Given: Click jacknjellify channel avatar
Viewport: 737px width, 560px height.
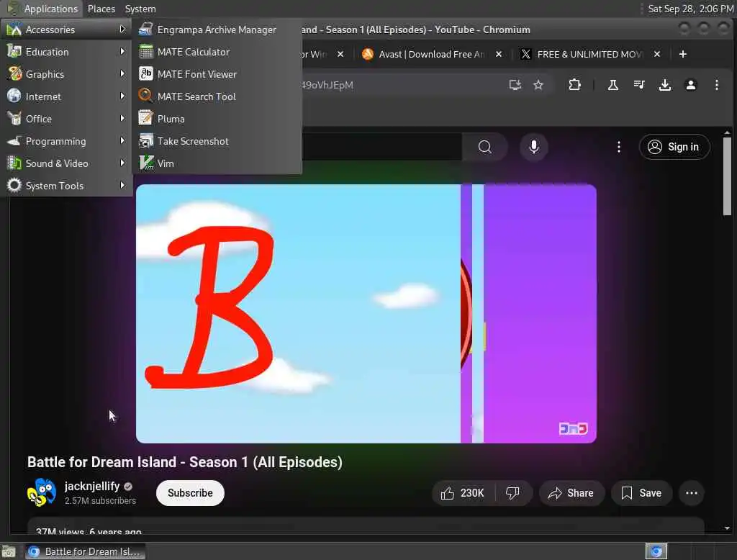Looking at the screenshot, I should coord(41,492).
